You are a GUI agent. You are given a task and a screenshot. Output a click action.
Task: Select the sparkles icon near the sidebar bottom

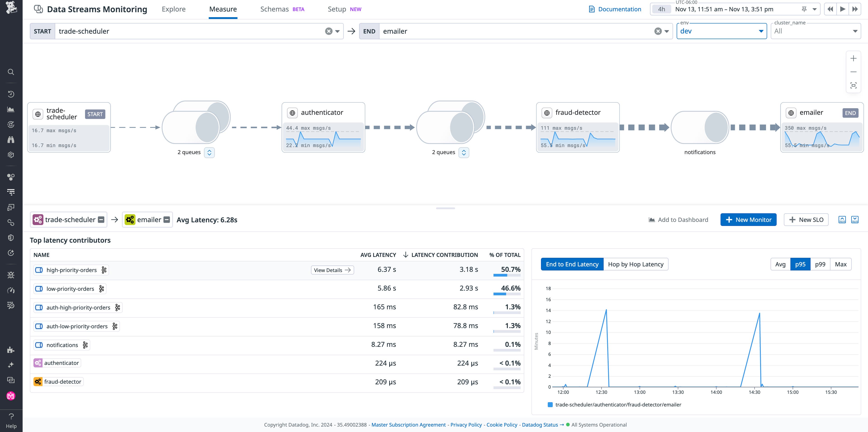coord(11,365)
